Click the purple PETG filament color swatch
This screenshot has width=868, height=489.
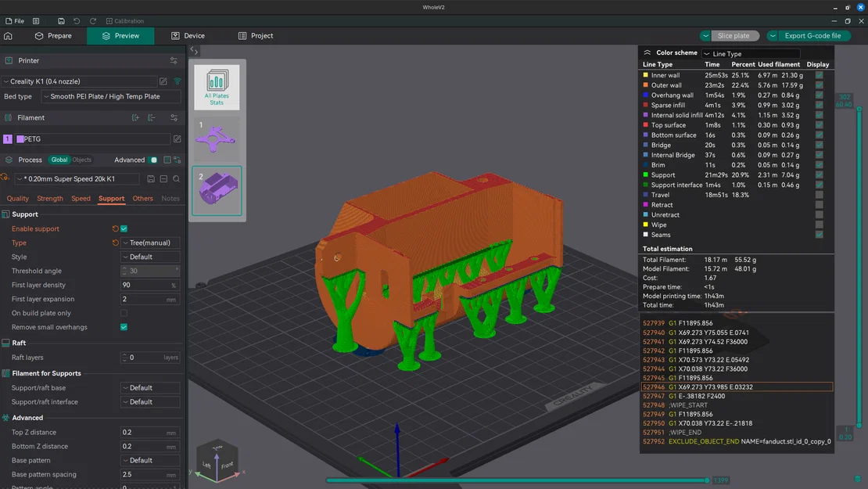point(20,139)
